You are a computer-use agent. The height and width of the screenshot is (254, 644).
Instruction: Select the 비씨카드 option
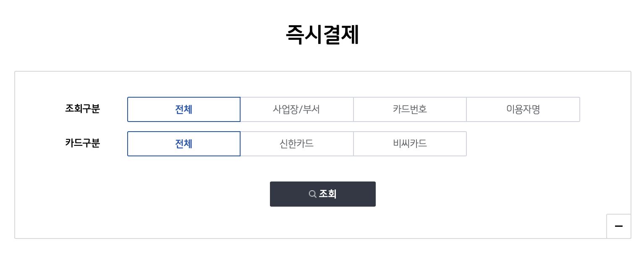coord(410,144)
